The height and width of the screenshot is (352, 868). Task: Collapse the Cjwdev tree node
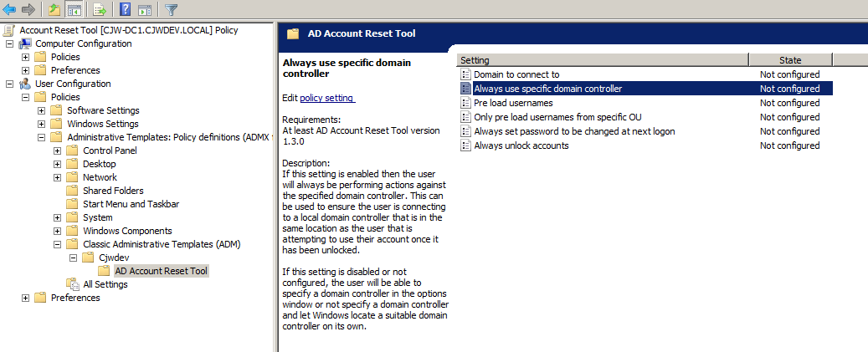click(x=74, y=258)
